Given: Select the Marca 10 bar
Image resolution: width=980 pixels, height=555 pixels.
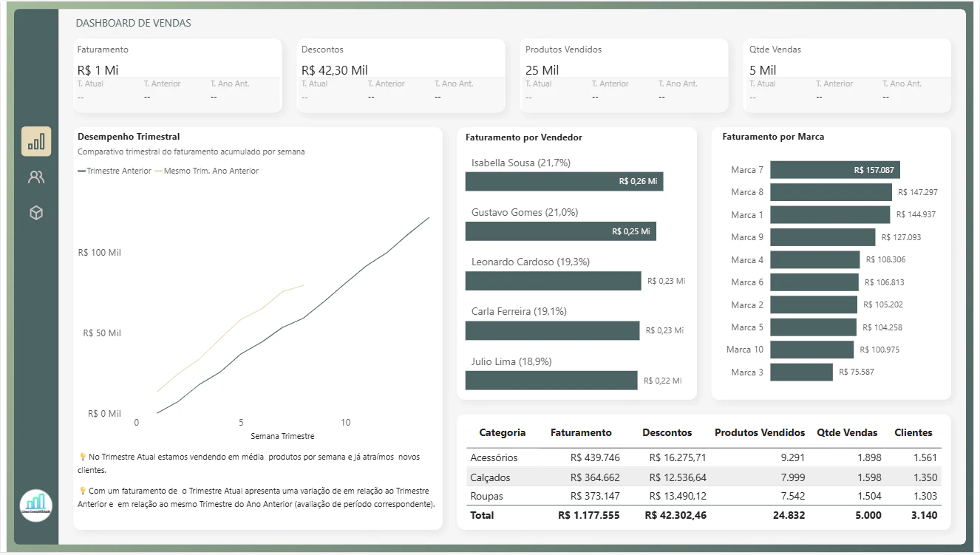Looking at the screenshot, I should click(812, 350).
